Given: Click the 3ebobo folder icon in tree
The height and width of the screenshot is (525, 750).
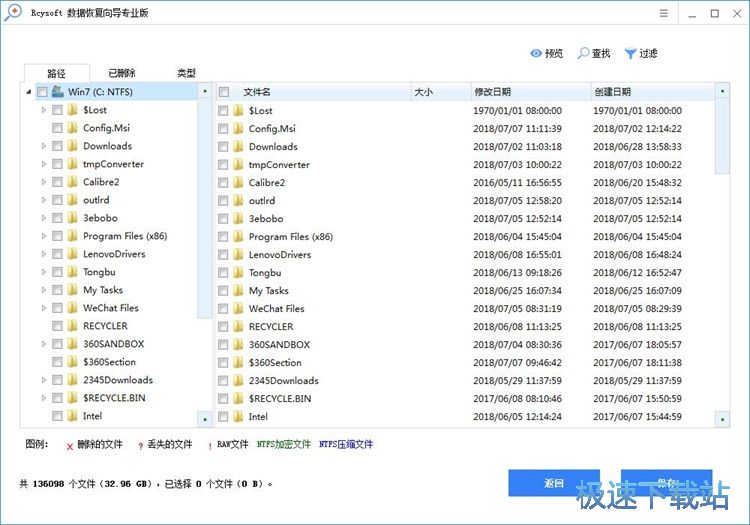Looking at the screenshot, I should pyautogui.click(x=72, y=218).
